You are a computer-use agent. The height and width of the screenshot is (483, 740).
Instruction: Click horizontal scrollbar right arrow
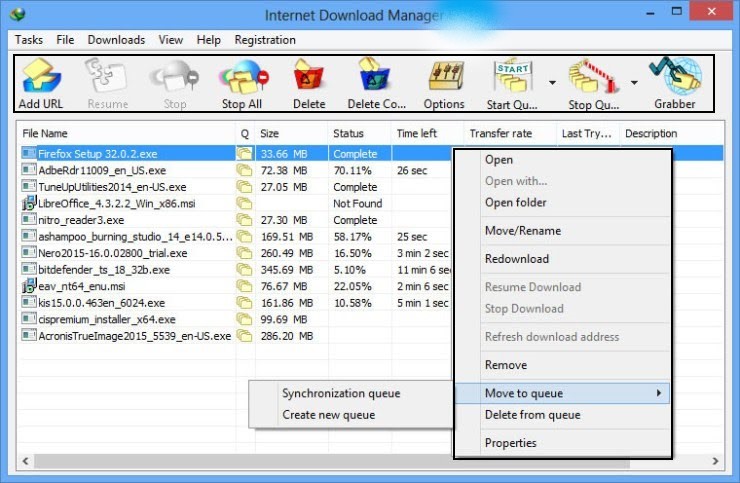715,461
